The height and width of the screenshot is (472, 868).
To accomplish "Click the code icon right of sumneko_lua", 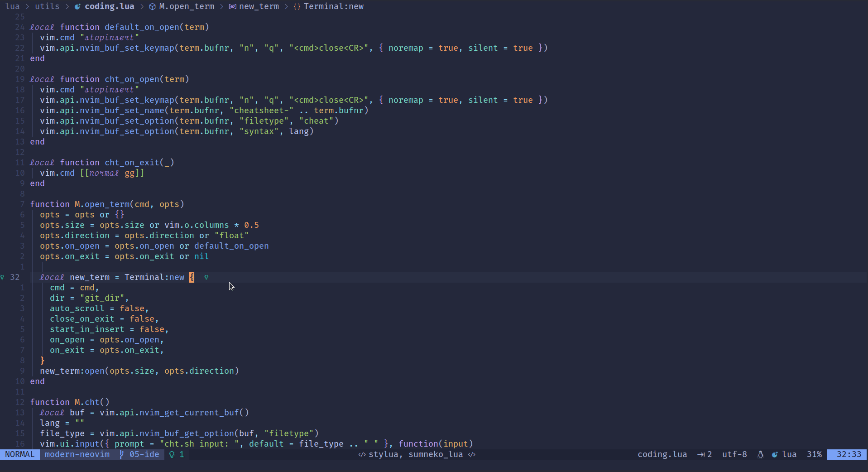I will (472, 454).
